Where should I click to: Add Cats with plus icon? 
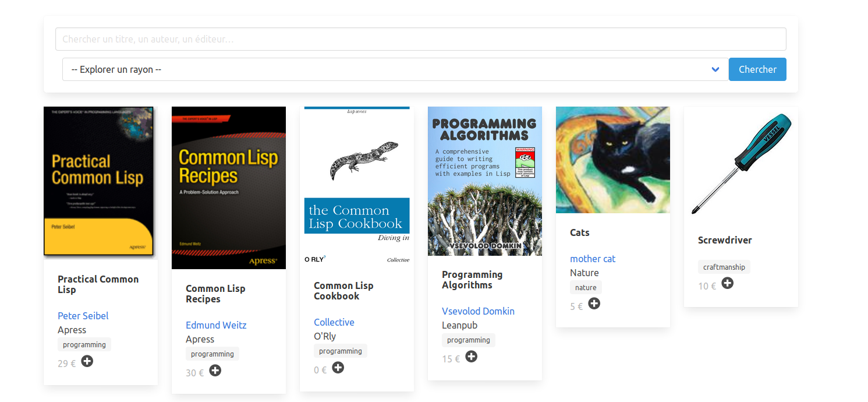(x=594, y=304)
